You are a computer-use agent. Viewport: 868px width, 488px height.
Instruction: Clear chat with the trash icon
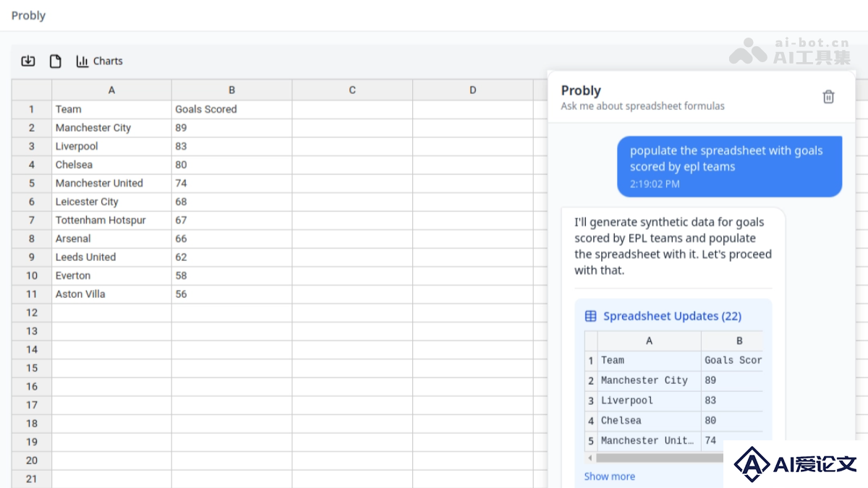[828, 97]
